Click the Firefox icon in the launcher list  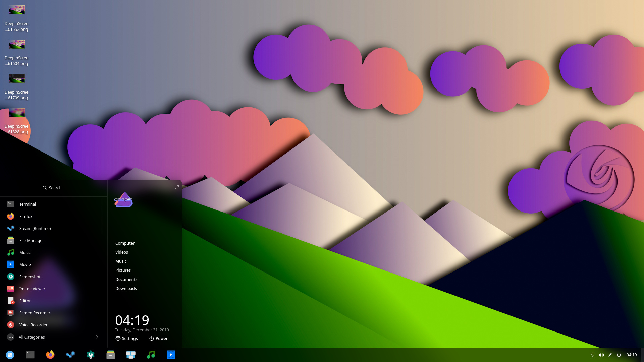click(11, 216)
